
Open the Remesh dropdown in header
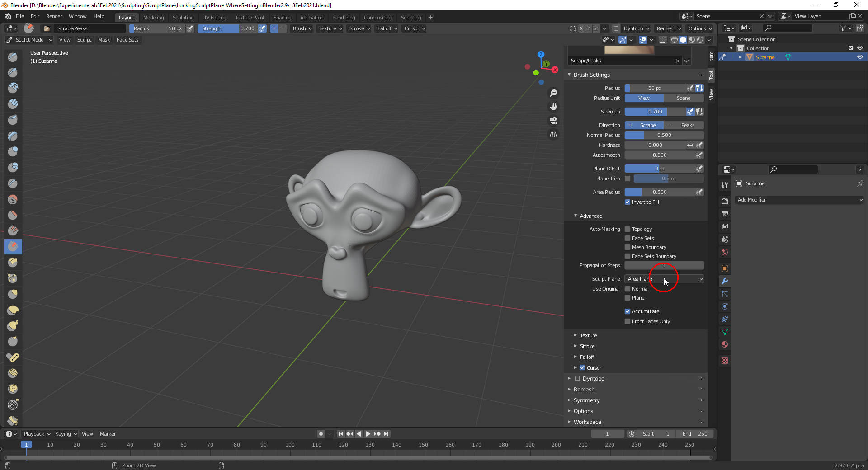(669, 28)
